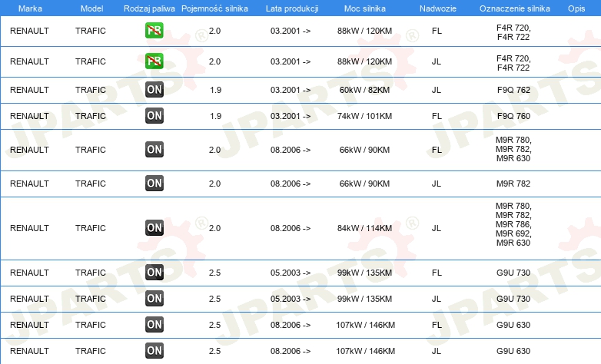Click TRAFIC in the F9Q 760 row
This screenshot has height=364, width=601.
point(91,116)
